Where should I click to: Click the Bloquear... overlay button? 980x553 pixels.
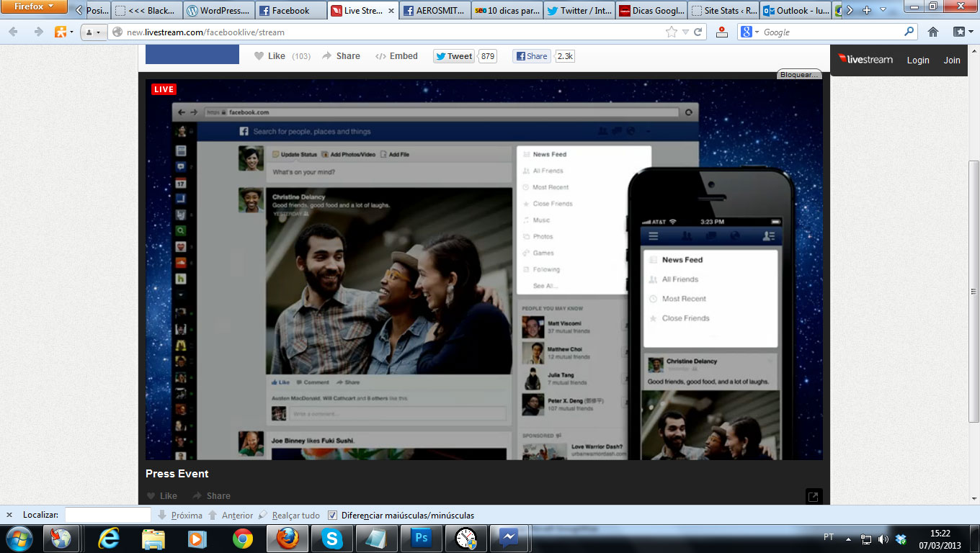tap(799, 74)
